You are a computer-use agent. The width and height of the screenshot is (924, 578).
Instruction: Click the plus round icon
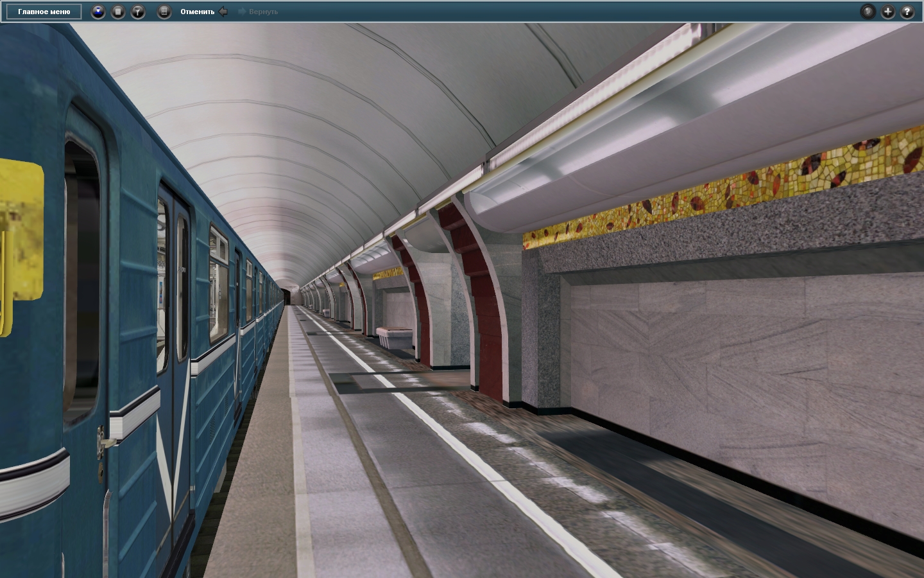click(887, 12)
